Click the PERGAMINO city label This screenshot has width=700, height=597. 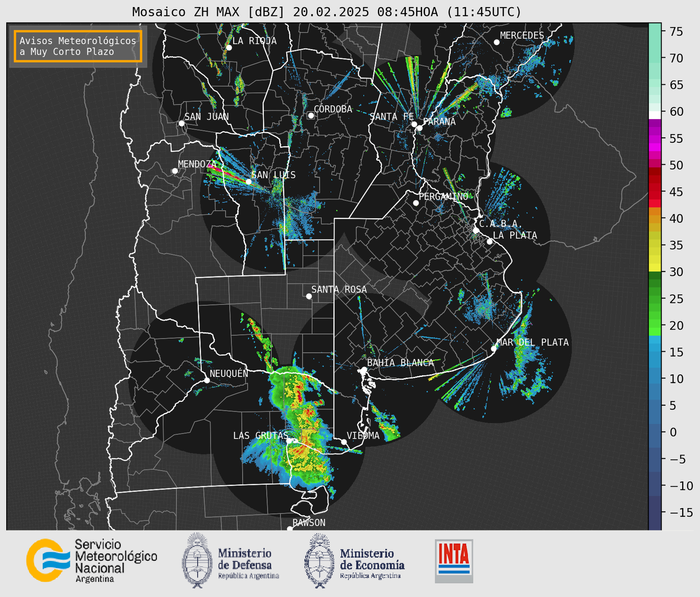[444, 197]
